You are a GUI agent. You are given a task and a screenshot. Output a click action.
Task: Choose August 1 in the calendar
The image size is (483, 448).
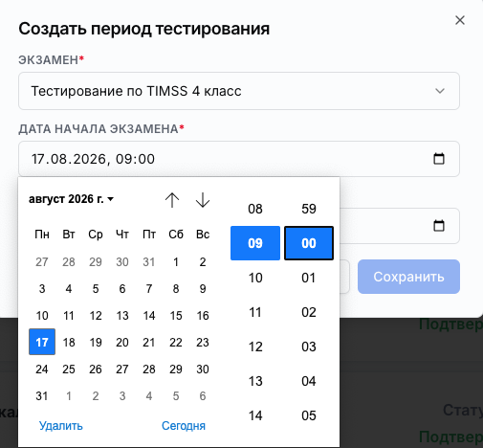click(176, 262)
